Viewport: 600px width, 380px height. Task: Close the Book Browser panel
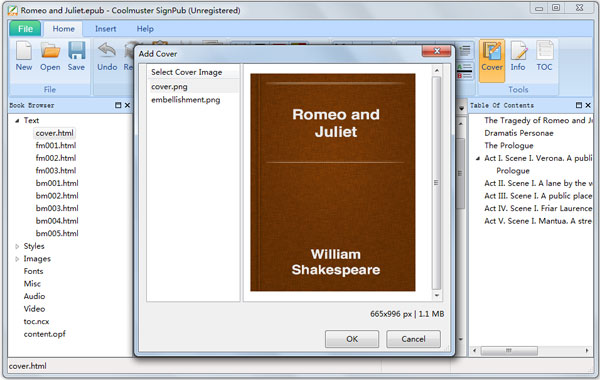pos(127,105)
